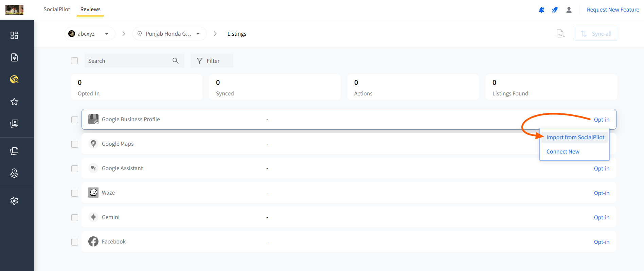Click the Waze label
The width and height of the screenshot is (644, 271).
(x=108, y=193)
